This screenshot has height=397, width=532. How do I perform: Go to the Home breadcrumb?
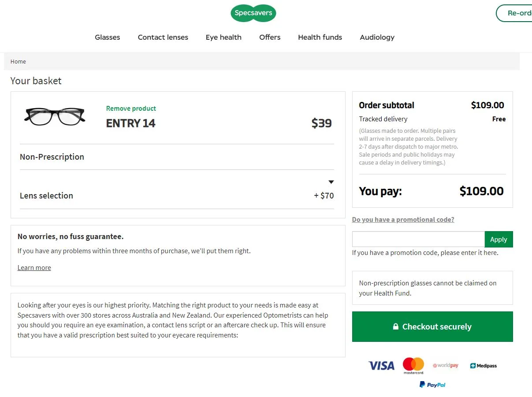click(18, 62)
